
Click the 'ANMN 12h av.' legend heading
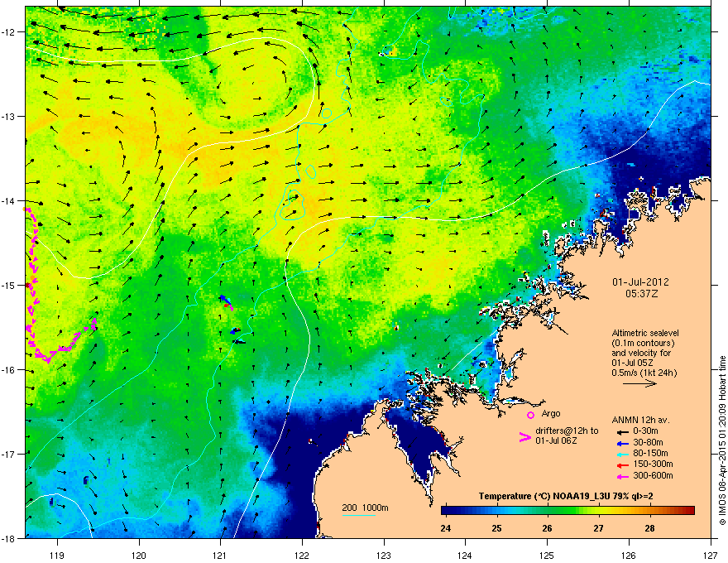[640, 421]
